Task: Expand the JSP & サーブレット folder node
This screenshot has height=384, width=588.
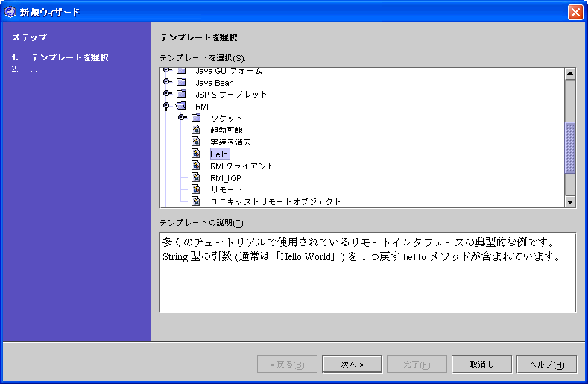Action: pyautogui.click(x=168, y=95)
